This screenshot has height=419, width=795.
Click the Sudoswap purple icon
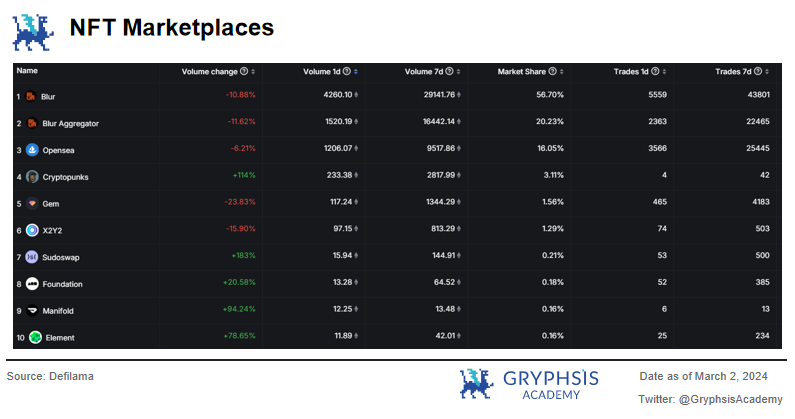click(31, 257)
